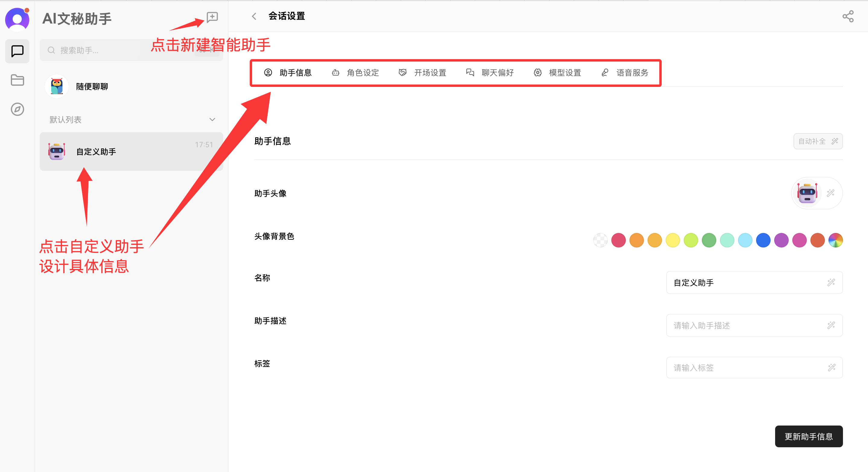Click the user profile avatar
868x472 pixels.
tap(17, 19)
